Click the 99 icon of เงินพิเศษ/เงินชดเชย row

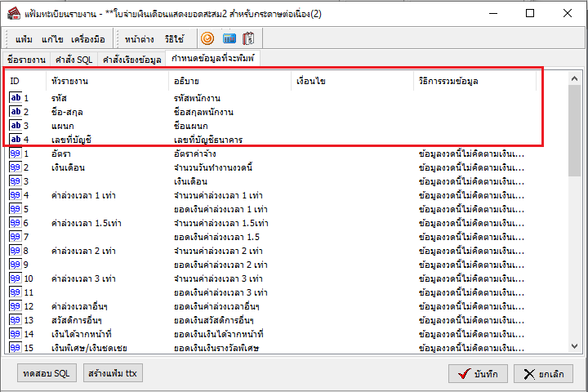pyautogui.click(x=16, y=348)
